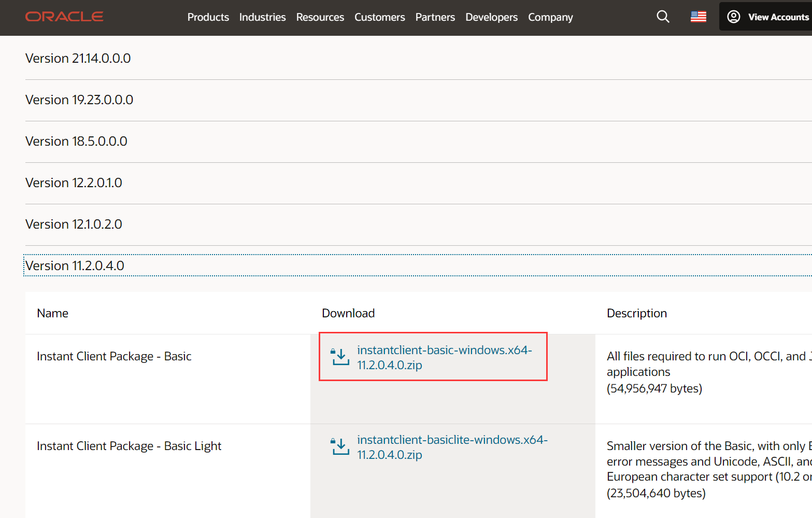This screenshot has height=518, width=812.
Task: Open the Company menu
Action: pos(550,17)
